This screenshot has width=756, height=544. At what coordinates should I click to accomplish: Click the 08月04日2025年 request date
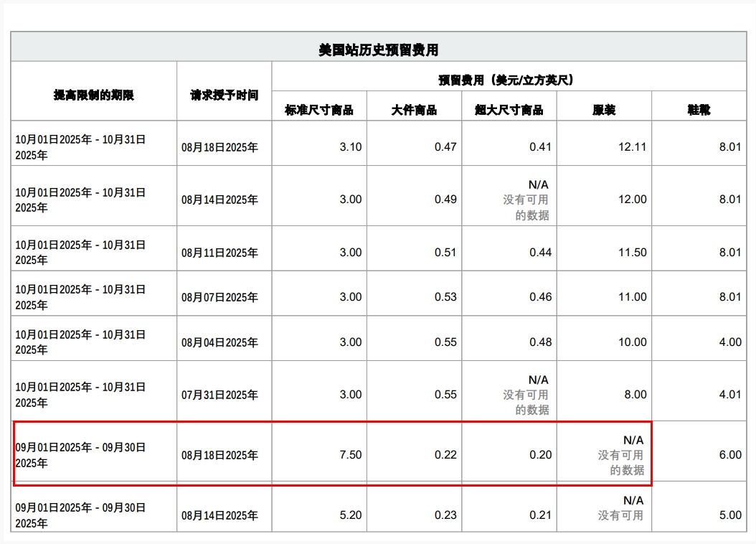click(x=220, y=343)
